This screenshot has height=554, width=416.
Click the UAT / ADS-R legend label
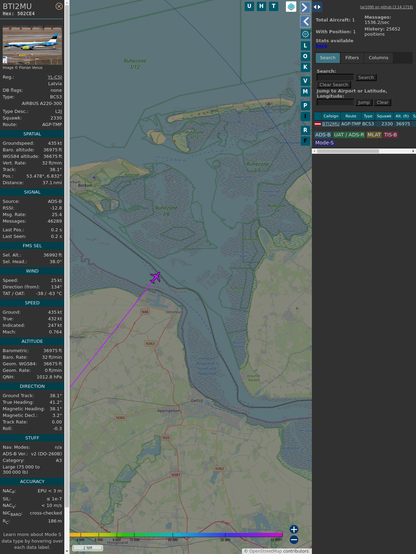(x=349, y=135)
